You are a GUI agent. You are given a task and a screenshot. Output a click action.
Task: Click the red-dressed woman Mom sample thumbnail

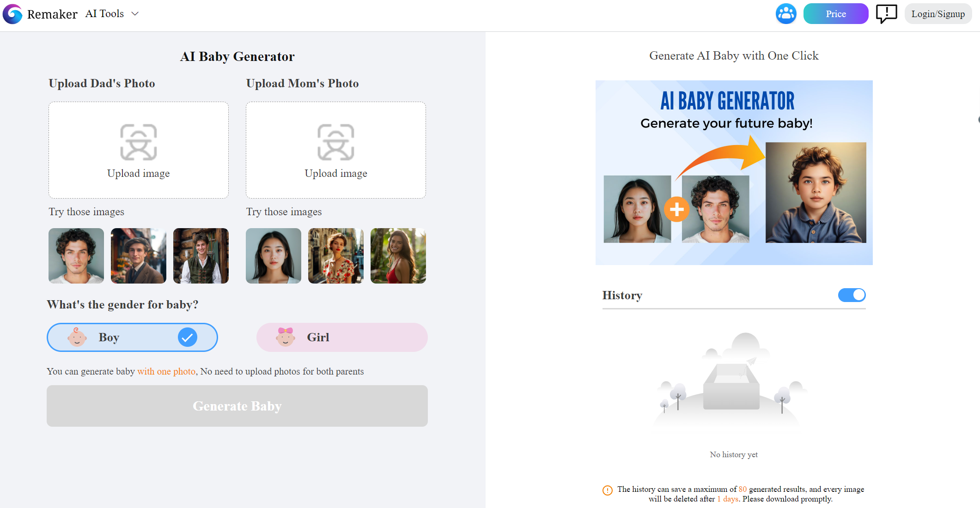point(399,255)
